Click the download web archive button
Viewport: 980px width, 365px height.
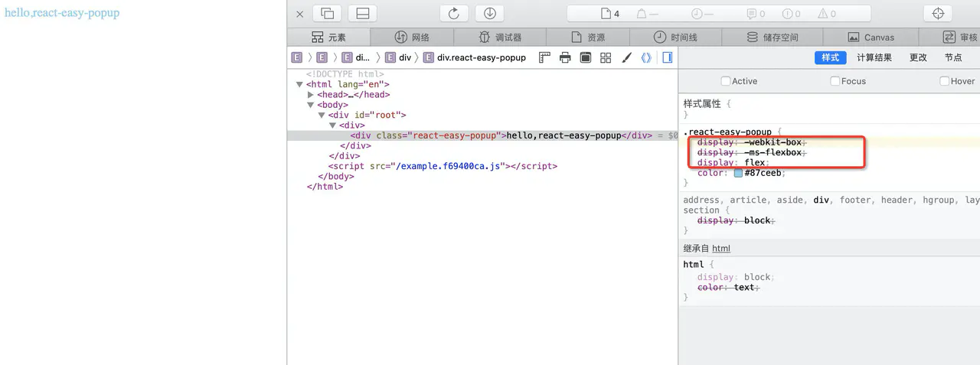(489, 14)
